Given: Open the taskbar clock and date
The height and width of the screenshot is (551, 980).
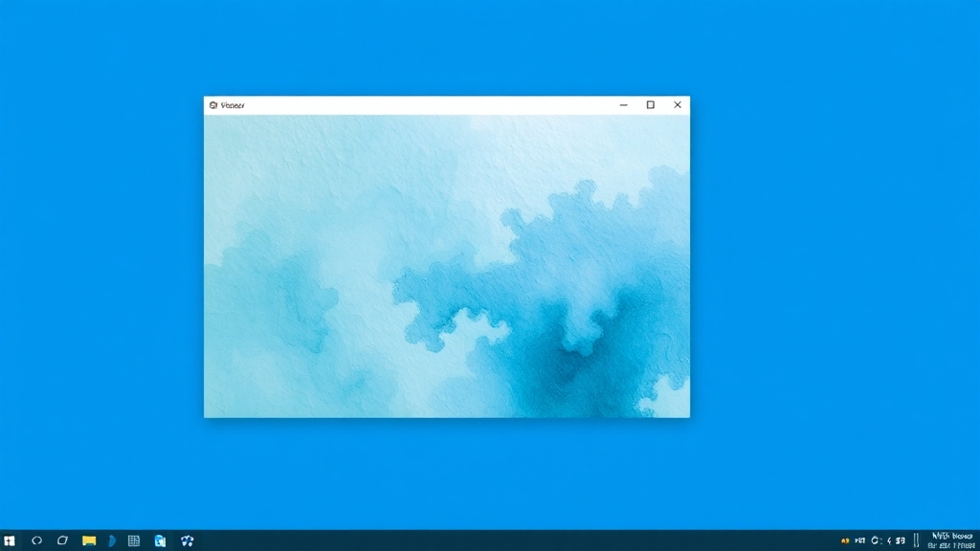Looking at the screenshot, I should [951, 540].
